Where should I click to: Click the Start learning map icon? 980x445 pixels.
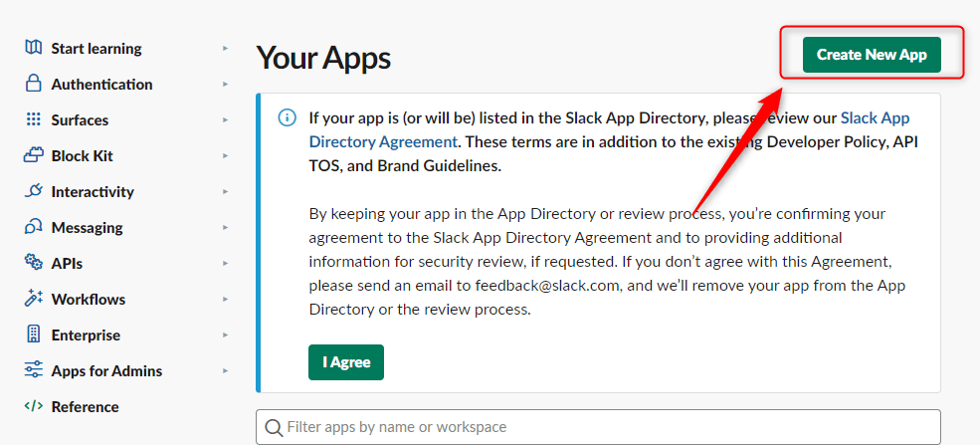point(33,48)
